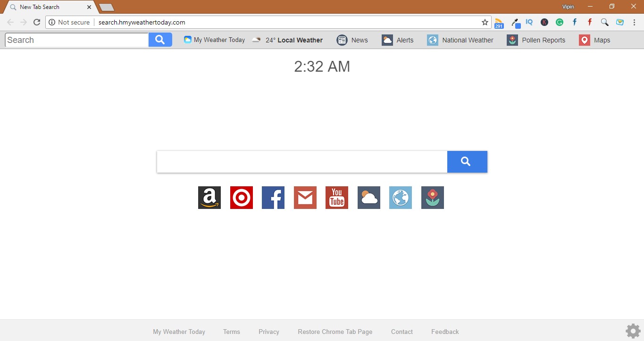Open the IQ extension icon
This screenshot has height=341, width=644.
[x=529, y=22]
